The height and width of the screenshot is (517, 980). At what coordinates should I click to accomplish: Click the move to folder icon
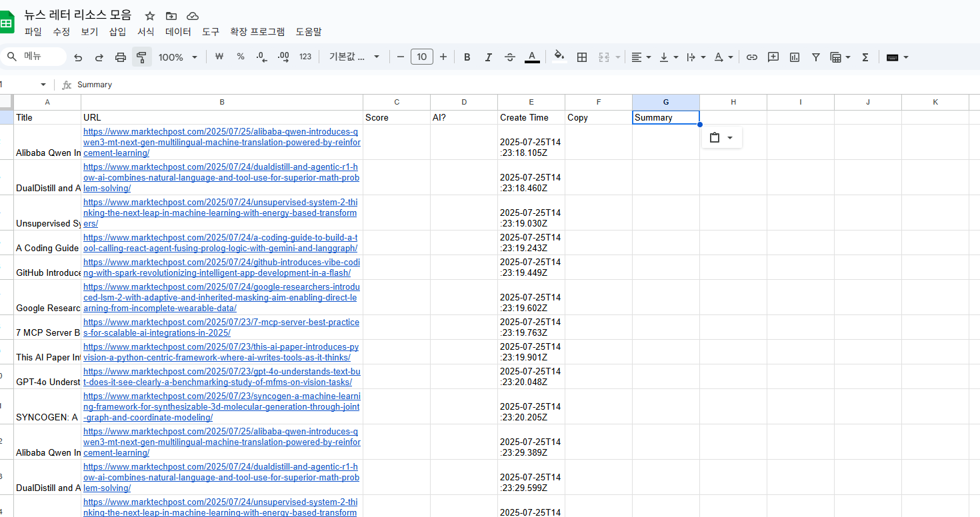click(171, 15)
